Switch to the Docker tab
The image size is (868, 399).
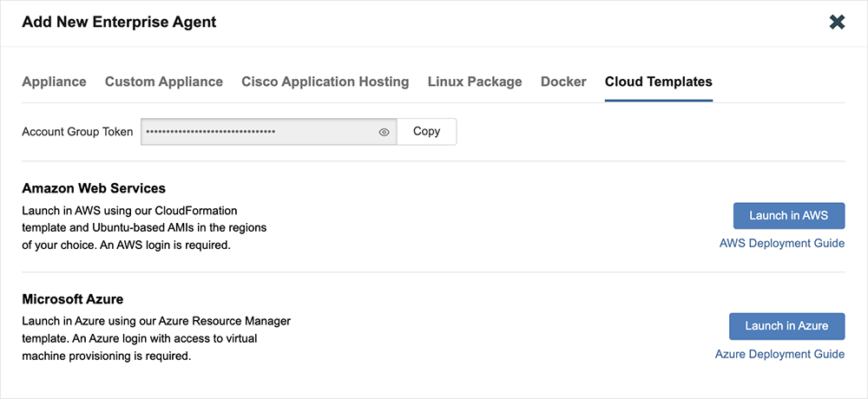[563, 82]
